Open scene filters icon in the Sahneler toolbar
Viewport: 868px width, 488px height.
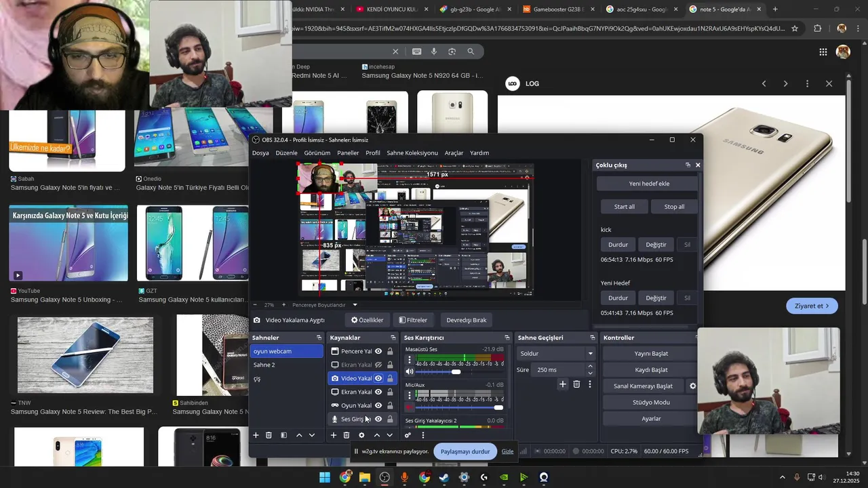283,435
